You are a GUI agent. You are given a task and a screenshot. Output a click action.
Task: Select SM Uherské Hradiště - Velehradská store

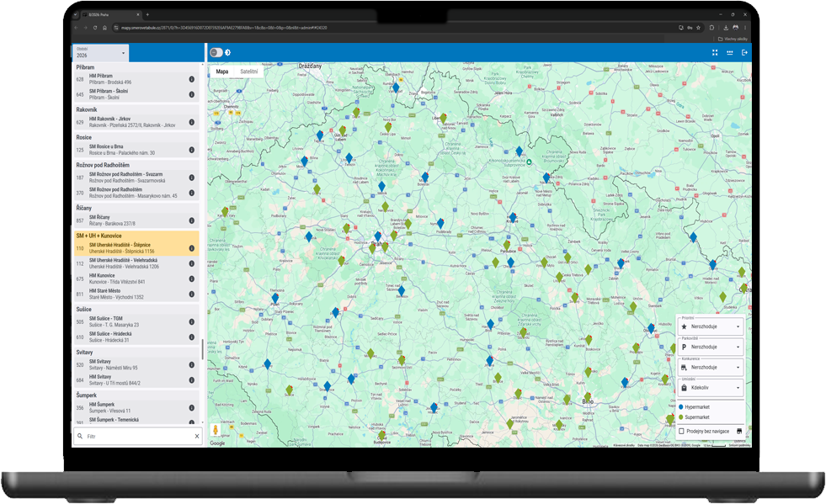[x=136, y=263]
